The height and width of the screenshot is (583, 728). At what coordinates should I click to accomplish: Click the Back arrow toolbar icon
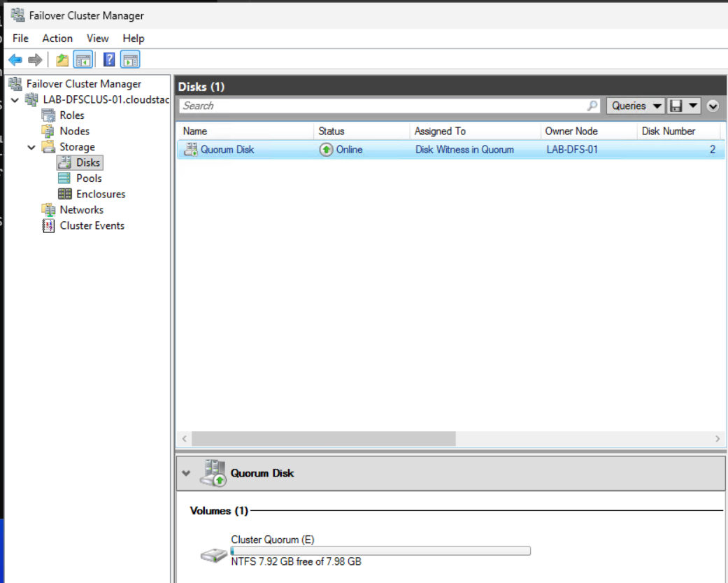tap(15, 59)
